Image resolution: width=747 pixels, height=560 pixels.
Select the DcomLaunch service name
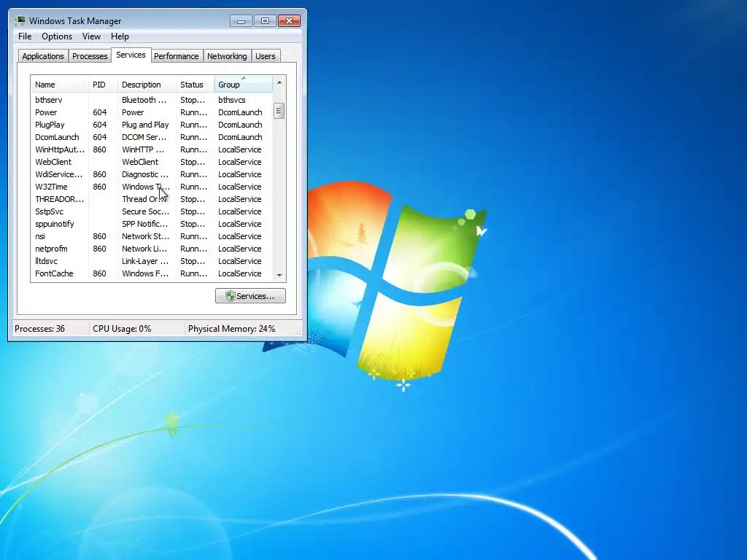tap(57, 137)
